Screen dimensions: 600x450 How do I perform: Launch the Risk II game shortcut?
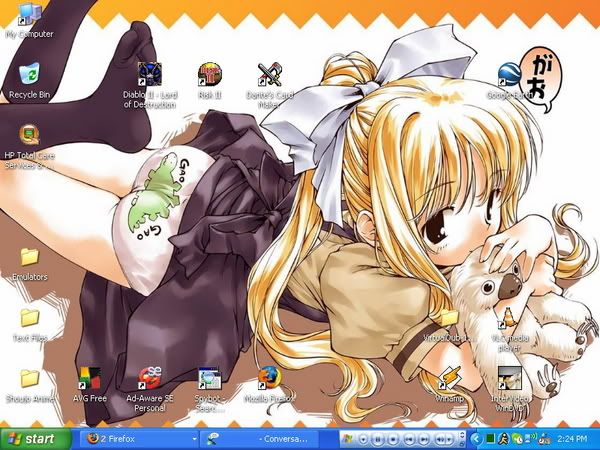point(210,81)
